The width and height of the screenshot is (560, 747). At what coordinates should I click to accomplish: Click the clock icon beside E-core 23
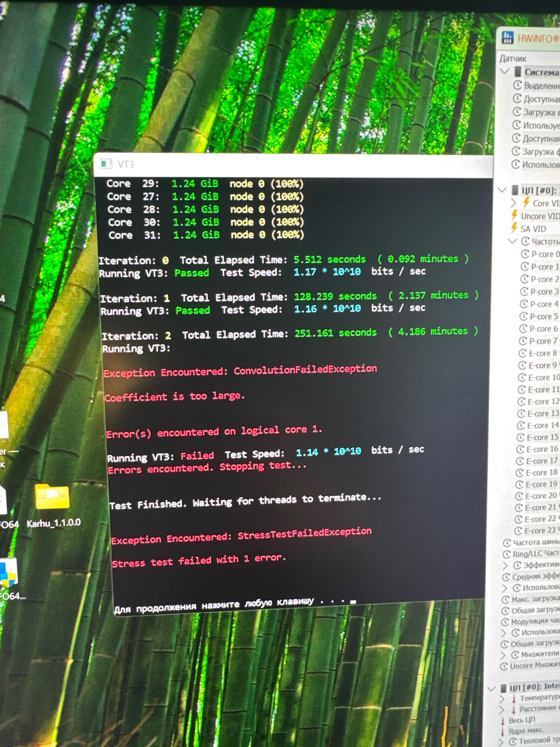tap(518, 531)
